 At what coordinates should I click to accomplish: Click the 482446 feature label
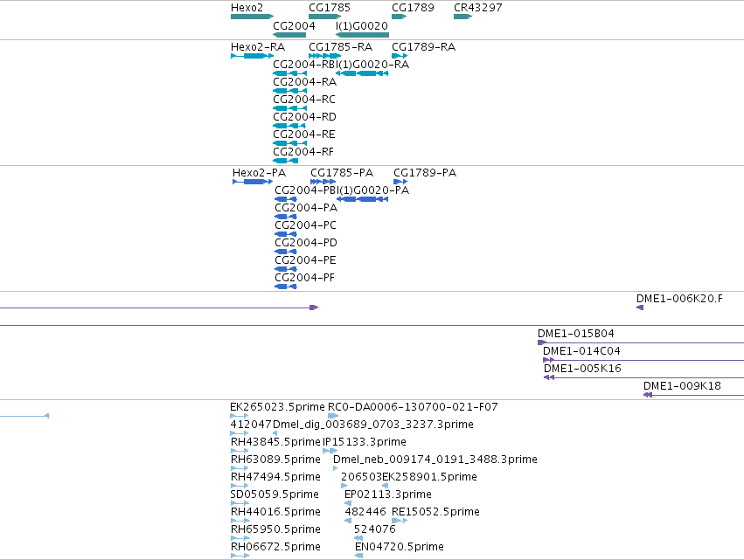(365, 513)
